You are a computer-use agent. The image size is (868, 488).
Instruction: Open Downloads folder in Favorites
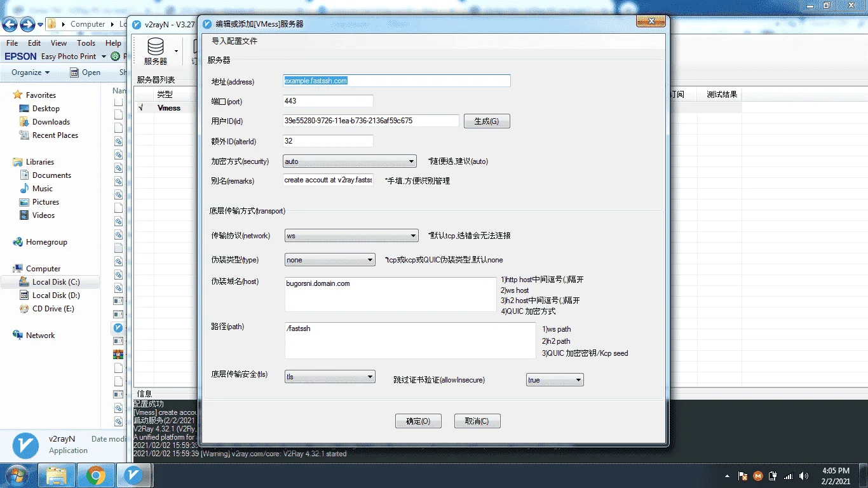51,122
